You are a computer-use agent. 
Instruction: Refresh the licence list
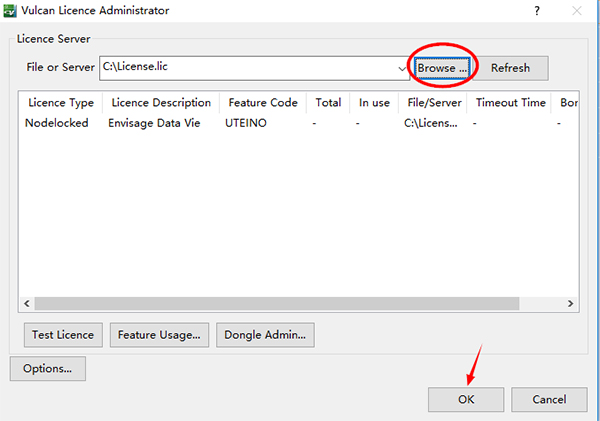coord(510,68)
